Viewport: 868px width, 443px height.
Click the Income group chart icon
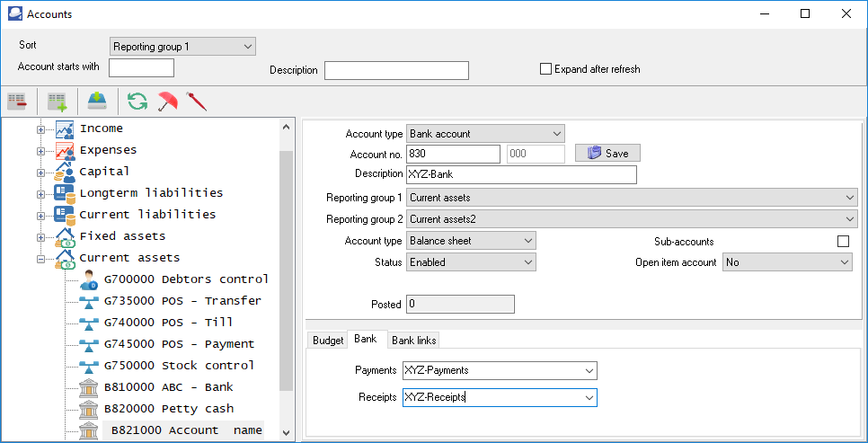pos(65,129)
